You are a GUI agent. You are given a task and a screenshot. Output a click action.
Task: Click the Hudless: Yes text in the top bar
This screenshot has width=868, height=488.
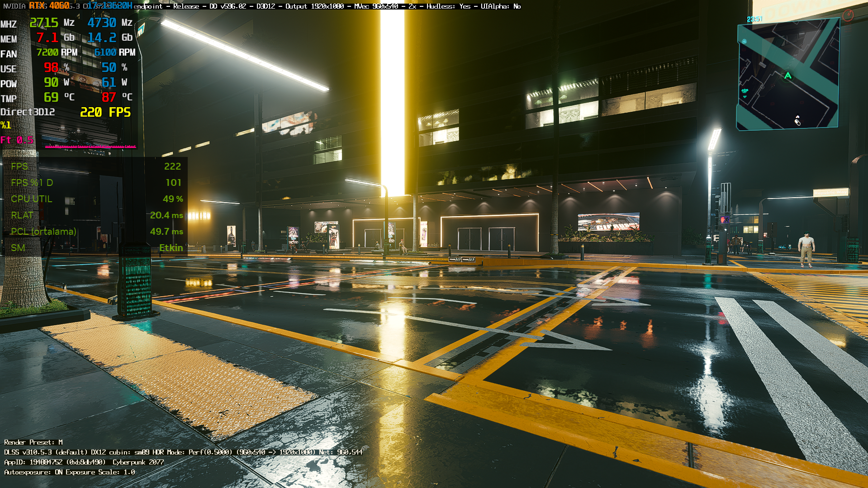point(448,6)
